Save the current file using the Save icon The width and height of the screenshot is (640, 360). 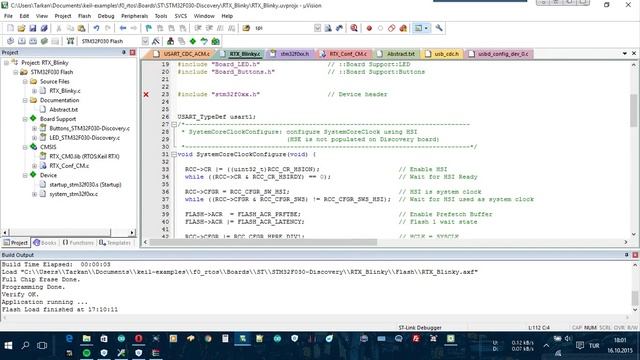click(33, 28)
